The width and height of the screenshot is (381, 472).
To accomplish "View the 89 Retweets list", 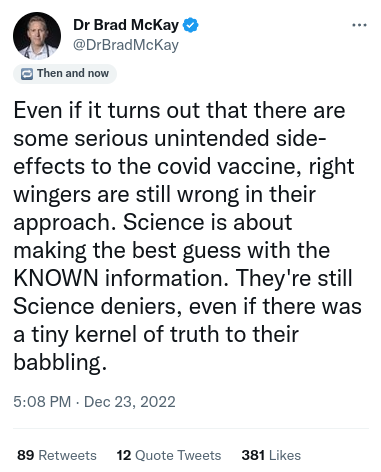I will (x=57, y=455).
